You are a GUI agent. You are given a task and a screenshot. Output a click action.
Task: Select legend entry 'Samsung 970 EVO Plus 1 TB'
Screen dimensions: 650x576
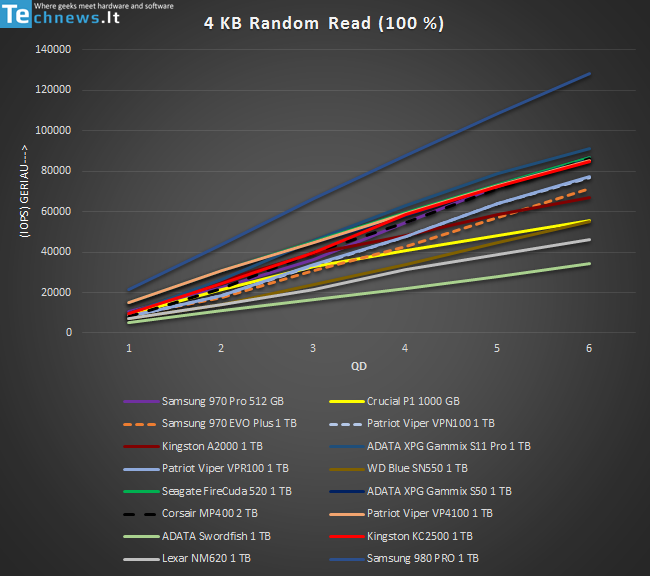210,423
